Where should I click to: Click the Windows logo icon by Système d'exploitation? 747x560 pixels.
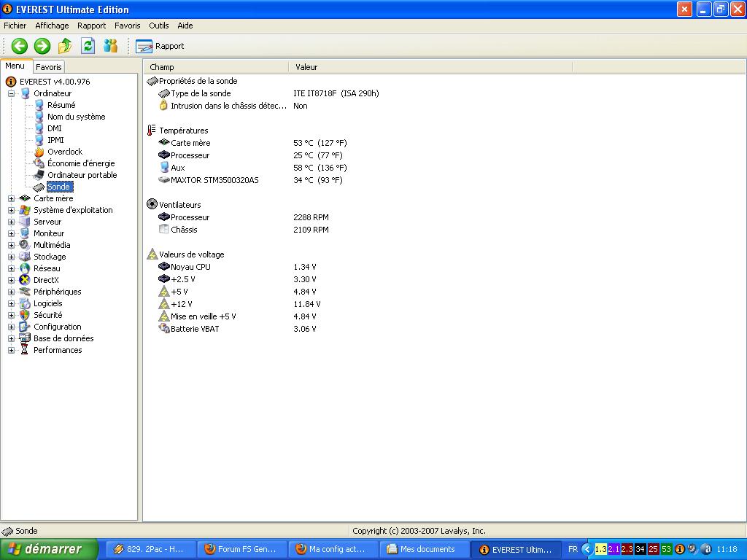(25, 210)
